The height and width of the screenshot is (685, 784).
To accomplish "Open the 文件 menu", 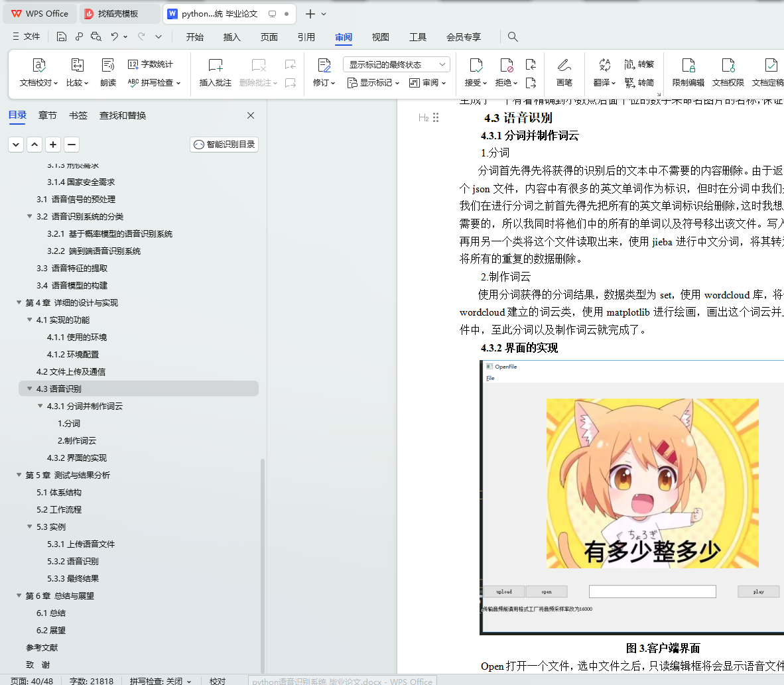I will (x=27, y=36).
